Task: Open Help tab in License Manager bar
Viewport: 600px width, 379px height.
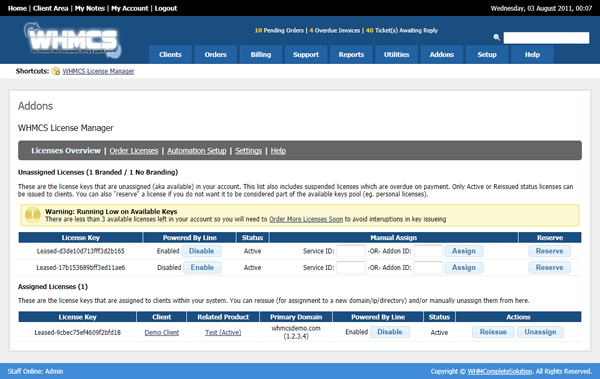Action: tap(278, 151)
